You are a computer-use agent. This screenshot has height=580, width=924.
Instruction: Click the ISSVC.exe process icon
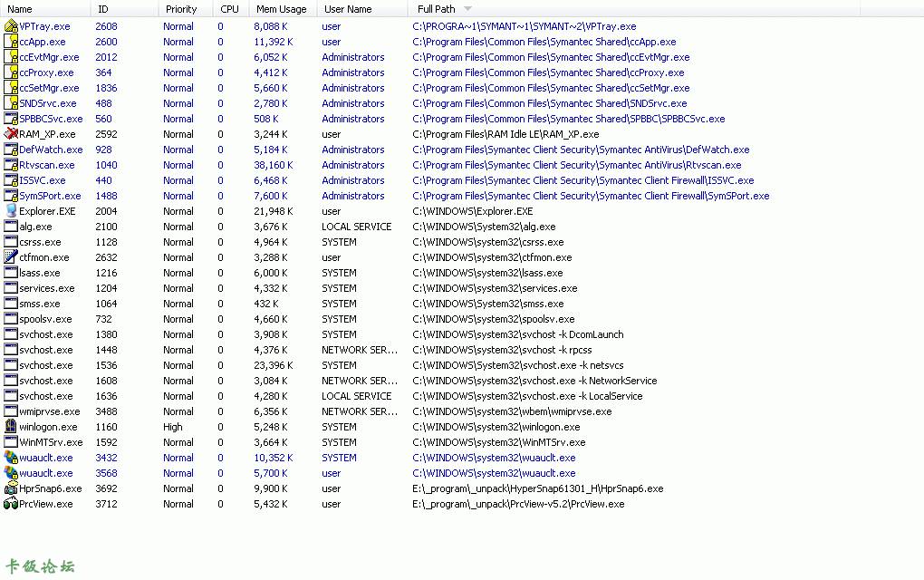coord(11,179)
